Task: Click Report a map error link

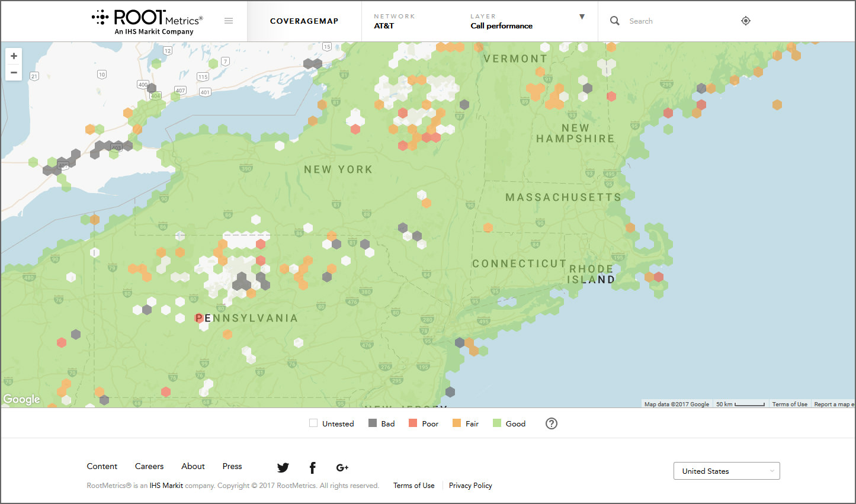Action: [x=834, y=405]
